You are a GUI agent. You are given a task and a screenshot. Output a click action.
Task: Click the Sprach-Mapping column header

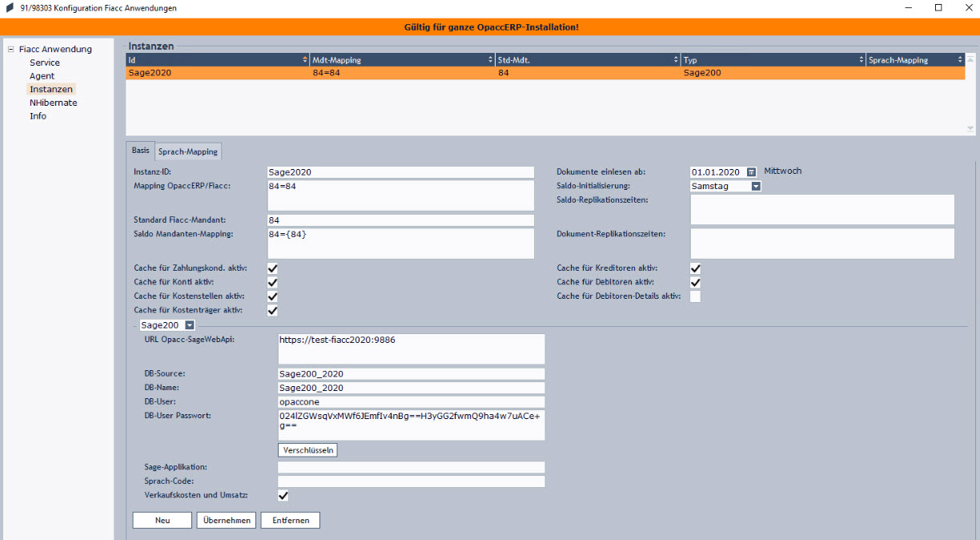click(916, 60)
